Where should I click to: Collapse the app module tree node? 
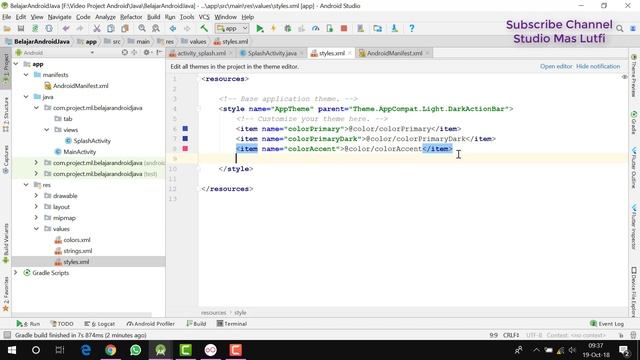pyautogui.click(x=16, y=64)
